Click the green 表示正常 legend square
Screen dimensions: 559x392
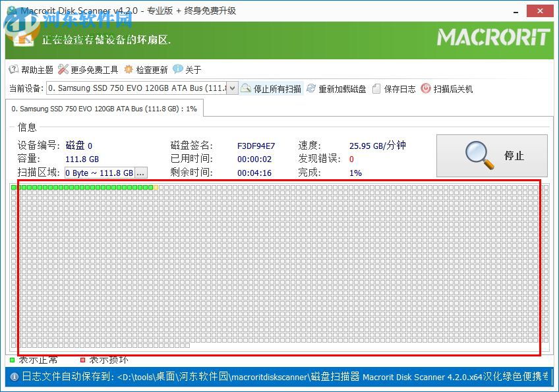click(x=11, y=360)
